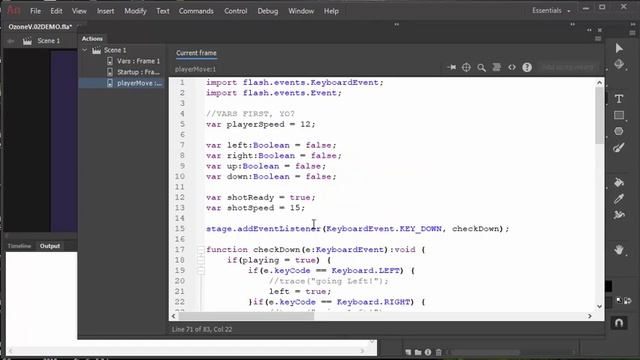Open the View menu

(x=79, y=11)
